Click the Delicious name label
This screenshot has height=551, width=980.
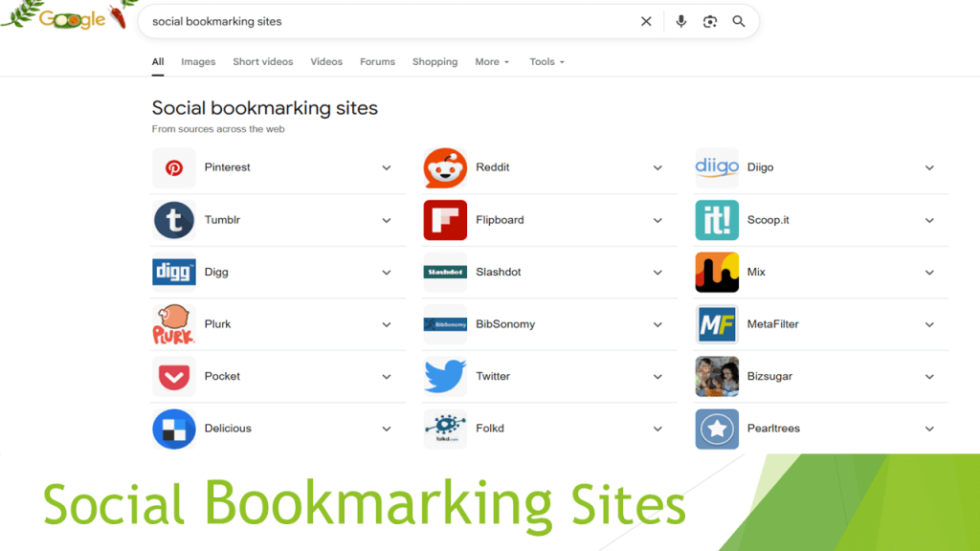pos(228,429)
